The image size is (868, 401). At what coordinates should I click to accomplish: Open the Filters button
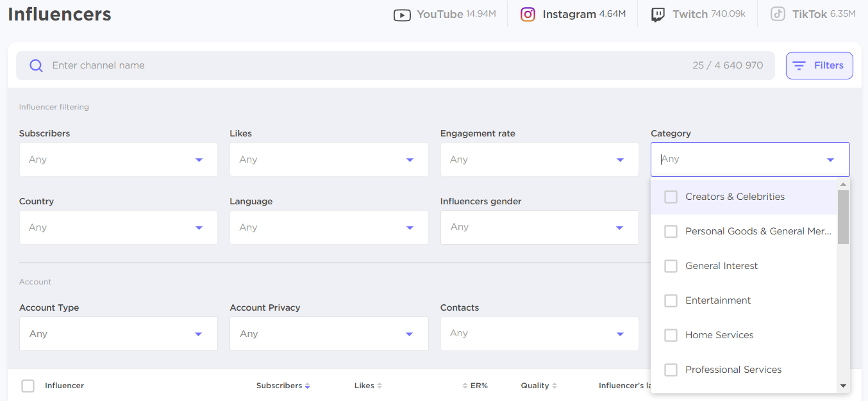click(x=819, y=65)
